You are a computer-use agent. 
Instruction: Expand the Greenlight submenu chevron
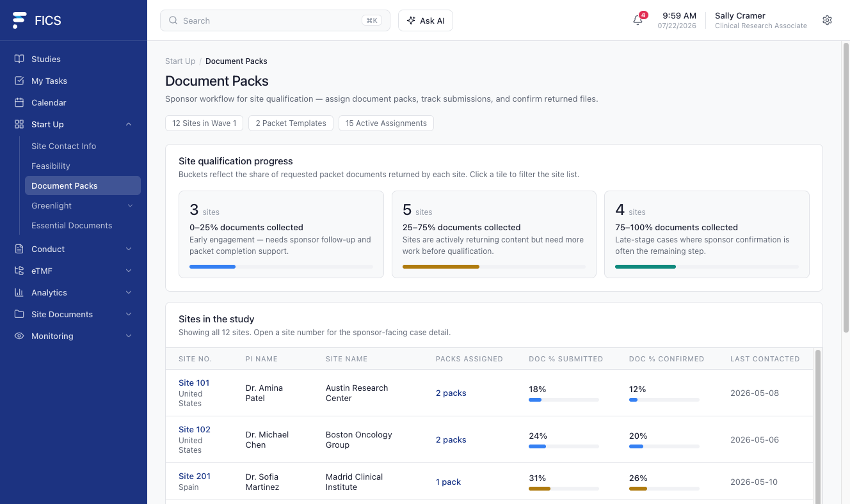point(130,205)
